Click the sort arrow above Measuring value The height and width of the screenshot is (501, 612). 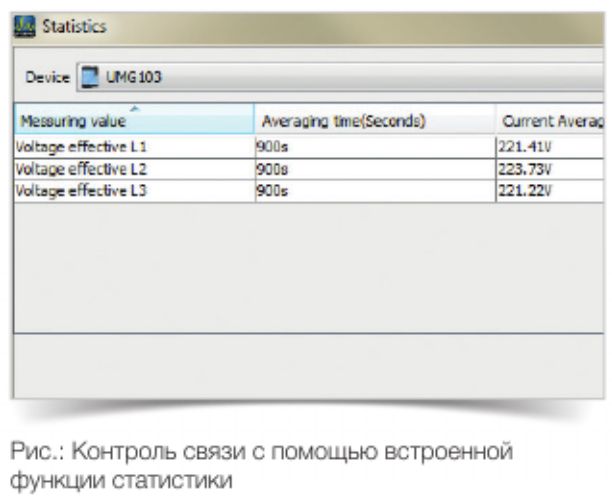(x=133, y=106)
